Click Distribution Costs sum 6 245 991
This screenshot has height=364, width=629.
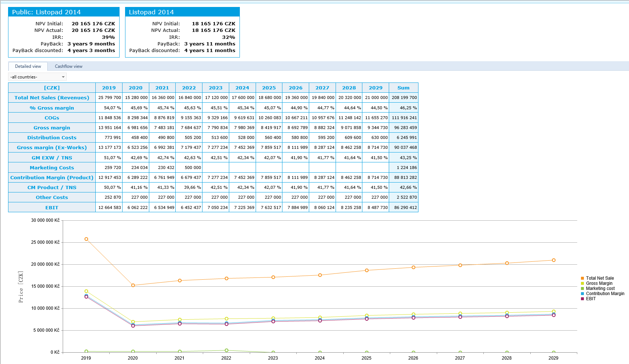click(404, 137)
